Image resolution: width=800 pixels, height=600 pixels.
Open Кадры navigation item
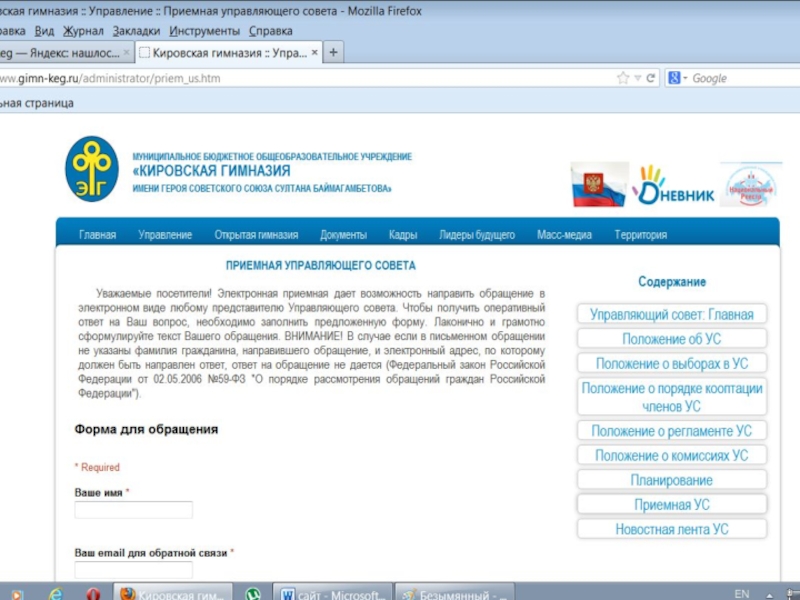tap(403, 235)
